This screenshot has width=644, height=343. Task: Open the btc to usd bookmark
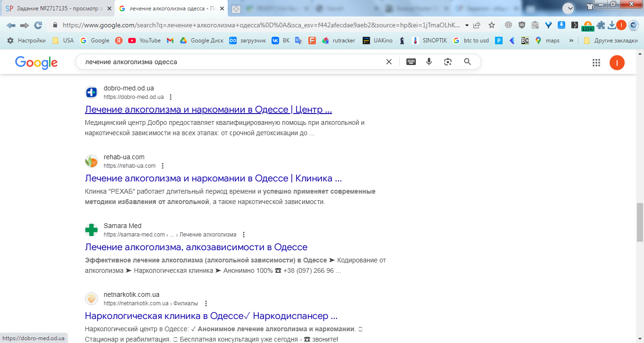pyautogui.click(x=471, y=41)
